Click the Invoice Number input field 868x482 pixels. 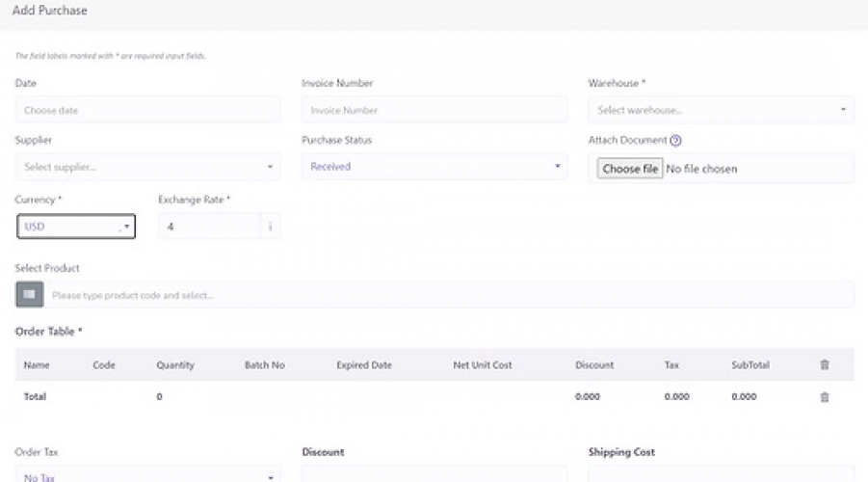[434, 110]
